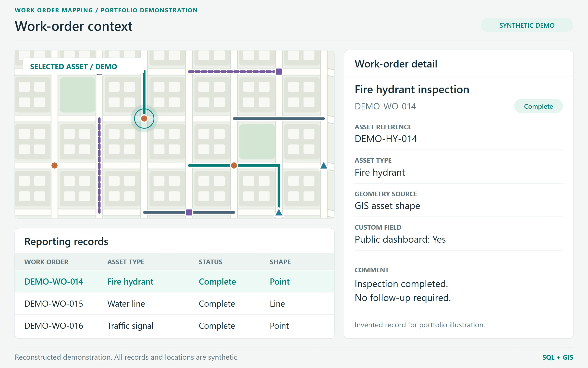The width and height of the screenshot is (588, 368).
Task: Click the Inspection completed comment text
Action: pos(401,284)
